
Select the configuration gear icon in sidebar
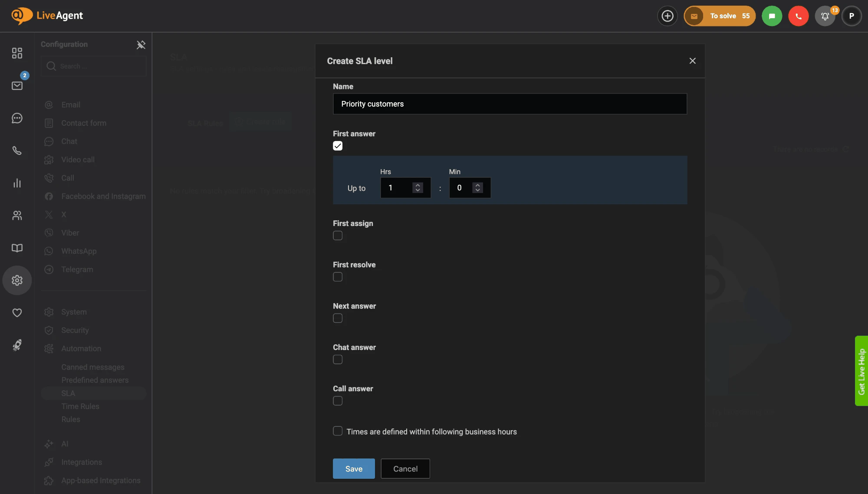(x=17, y=280)
